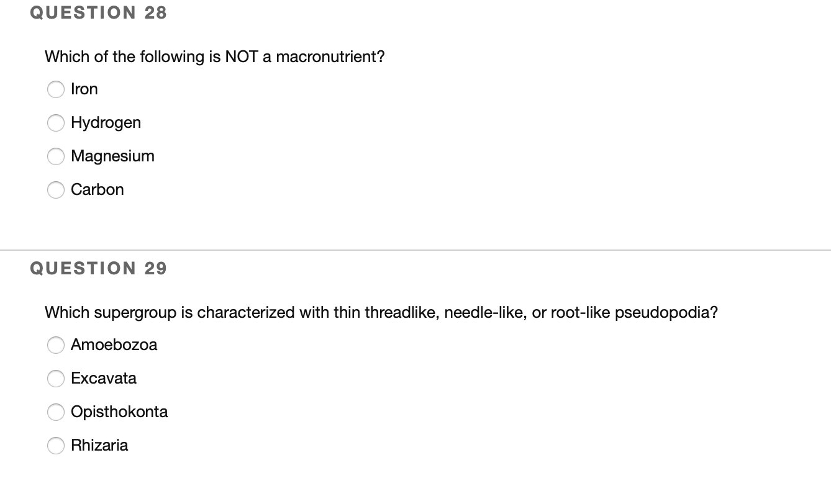Click the Magnesium answer label text
831x504 pixels.
point(112,156)
